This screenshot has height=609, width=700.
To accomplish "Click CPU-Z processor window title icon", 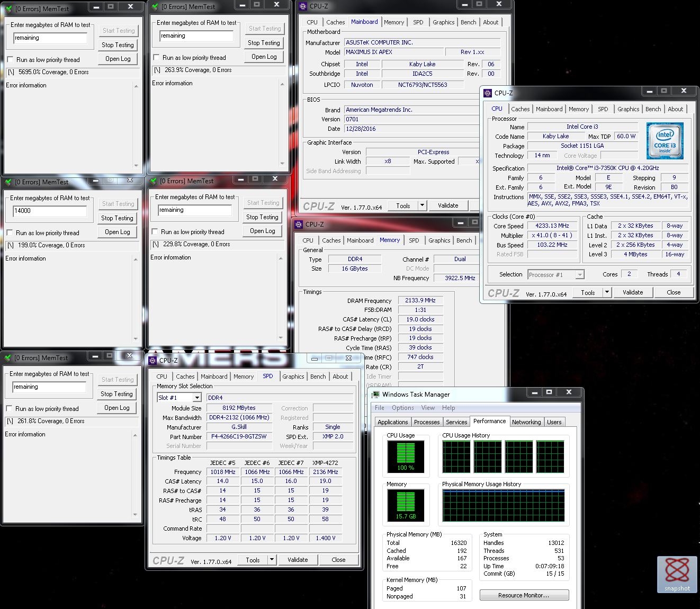I will tap(488, 93).
